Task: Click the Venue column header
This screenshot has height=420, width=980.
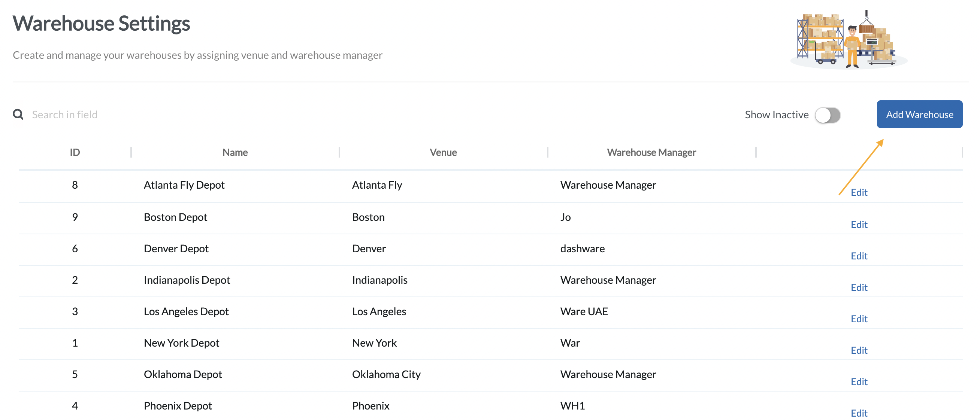Action: coord(443,152)
